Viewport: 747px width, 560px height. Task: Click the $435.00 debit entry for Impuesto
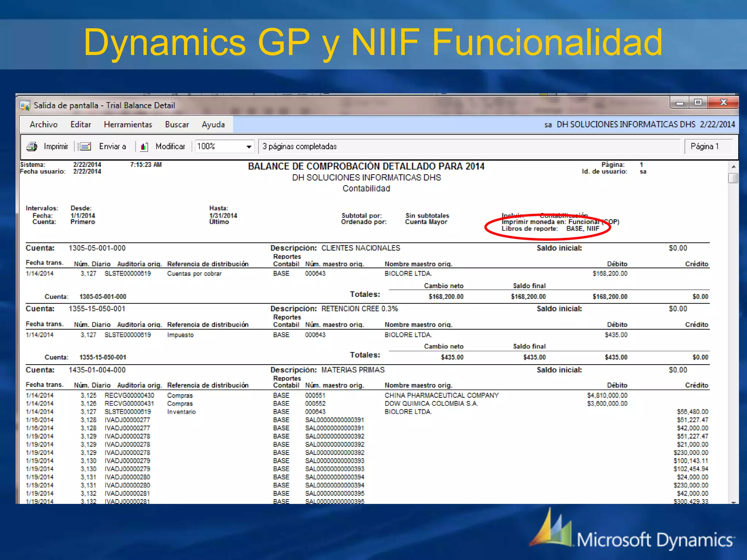[616, 335]
